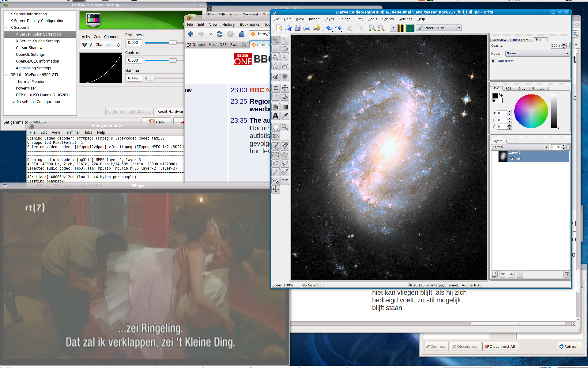Click the Gamma value input field 0.446

pos(134,78)
